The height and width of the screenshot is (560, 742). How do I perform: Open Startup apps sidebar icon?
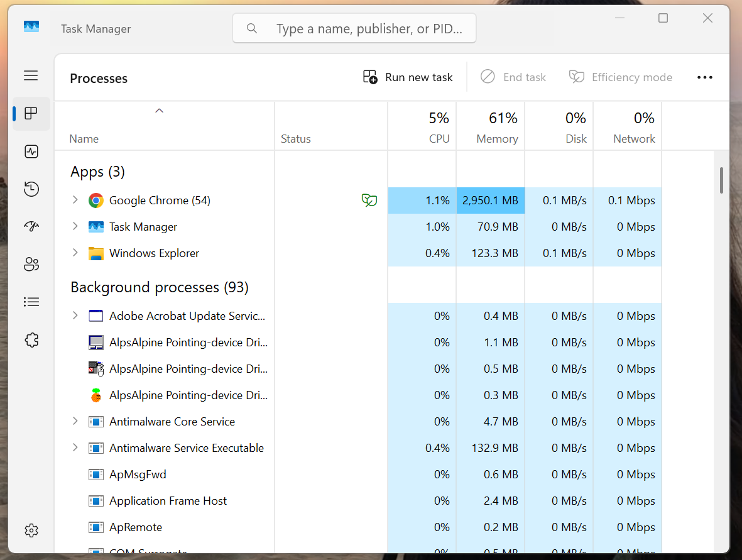(x=31, y=226)
